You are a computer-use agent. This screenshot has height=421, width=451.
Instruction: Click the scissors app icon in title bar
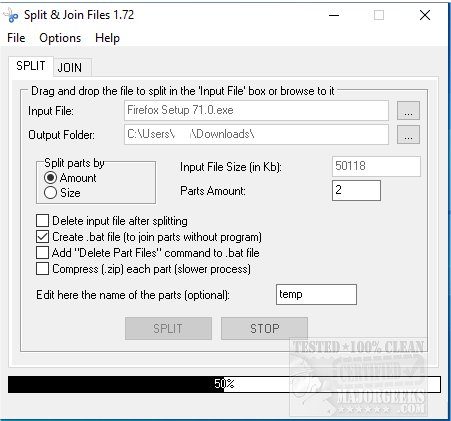(11, 15)
